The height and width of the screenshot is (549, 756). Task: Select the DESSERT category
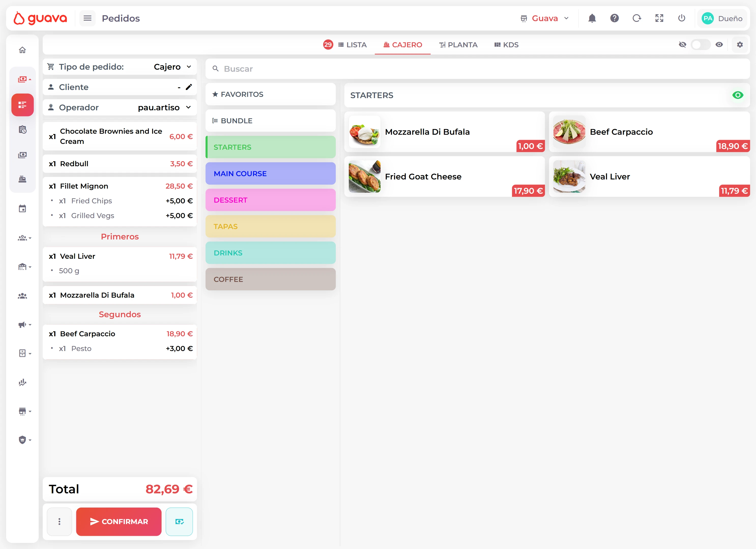[270, 200]
